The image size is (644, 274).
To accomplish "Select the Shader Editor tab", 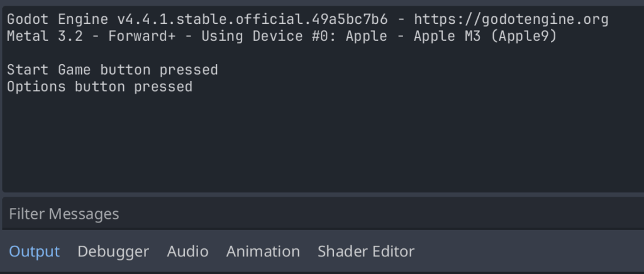I will 366,252.
